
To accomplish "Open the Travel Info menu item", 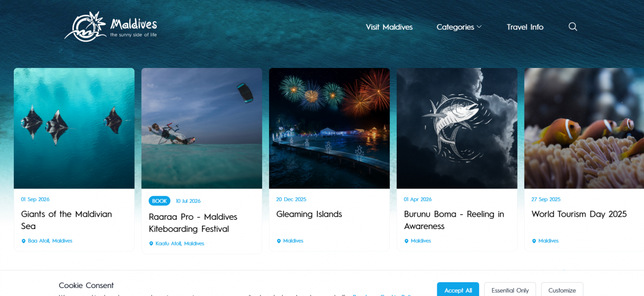I will pos(525,27).
